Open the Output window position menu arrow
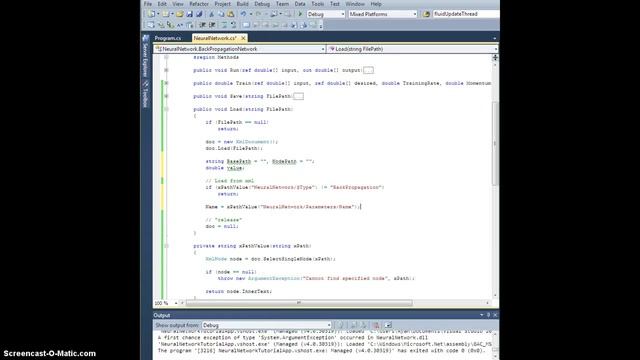 (482, 315)
